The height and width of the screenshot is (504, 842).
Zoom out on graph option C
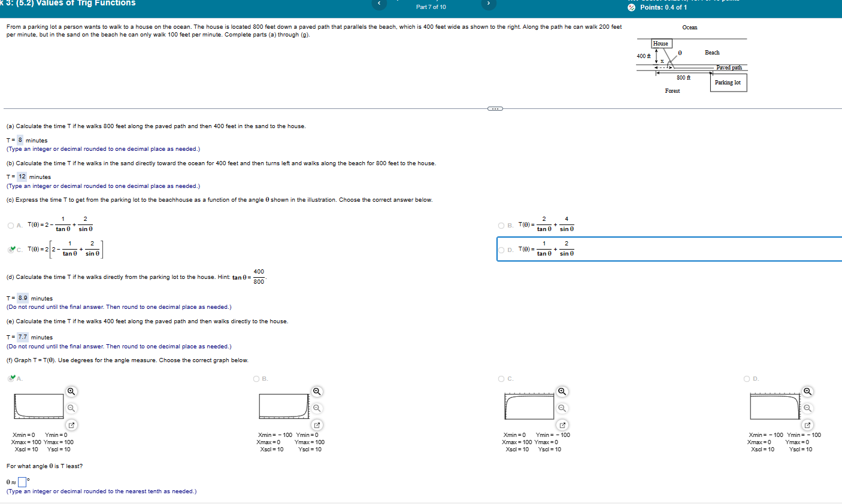coord(562,408)
